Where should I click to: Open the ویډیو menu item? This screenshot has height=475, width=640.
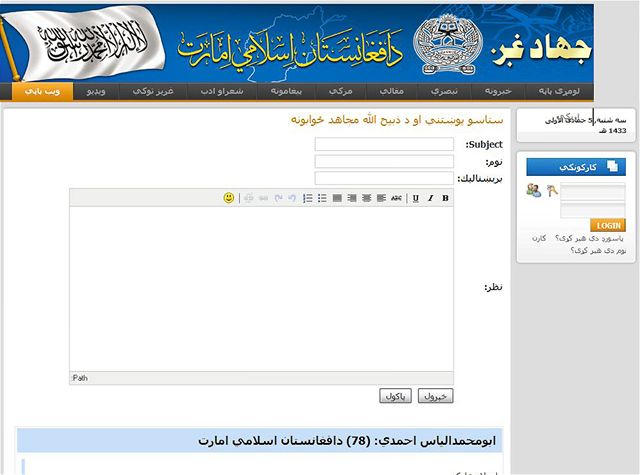pos(96,91)
